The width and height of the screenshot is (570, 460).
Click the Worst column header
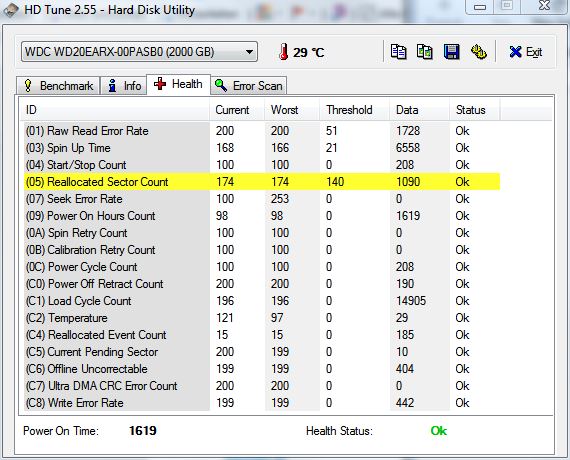pyautogui.click(x=292, y=110)
